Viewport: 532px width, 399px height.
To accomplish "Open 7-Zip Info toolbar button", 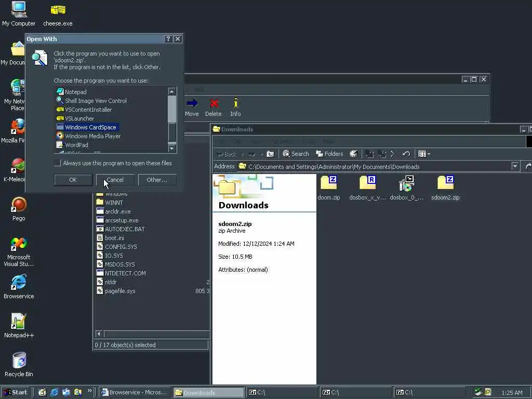I will (235, 107).
